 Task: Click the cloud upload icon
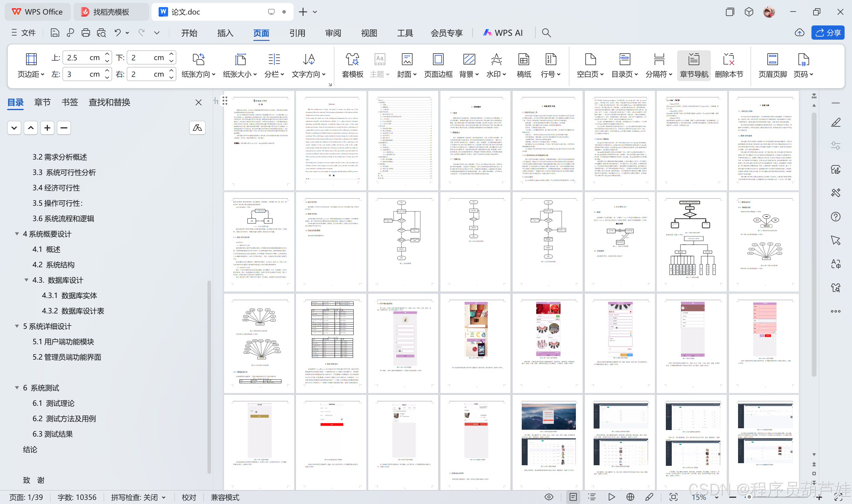tap(799, 33)
